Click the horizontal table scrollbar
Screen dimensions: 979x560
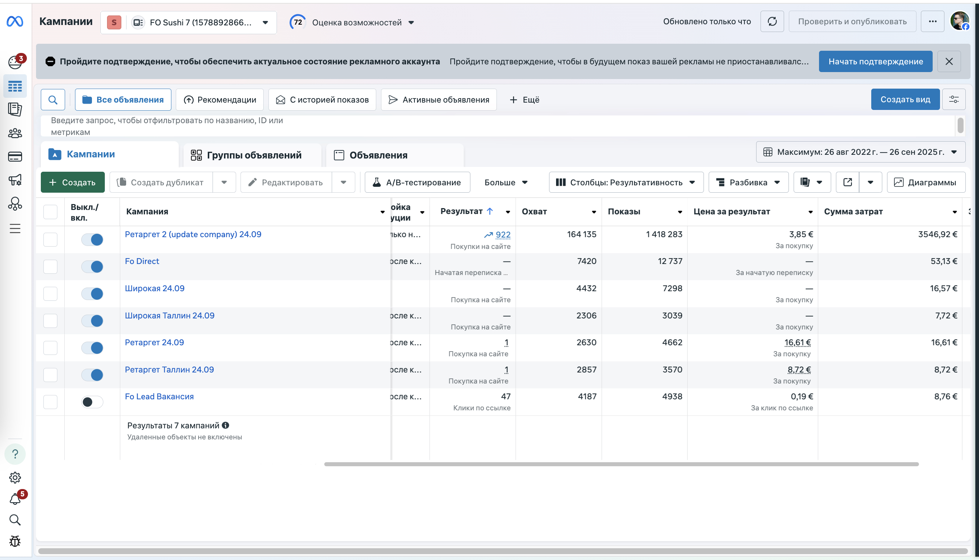(x=621, y=464)
